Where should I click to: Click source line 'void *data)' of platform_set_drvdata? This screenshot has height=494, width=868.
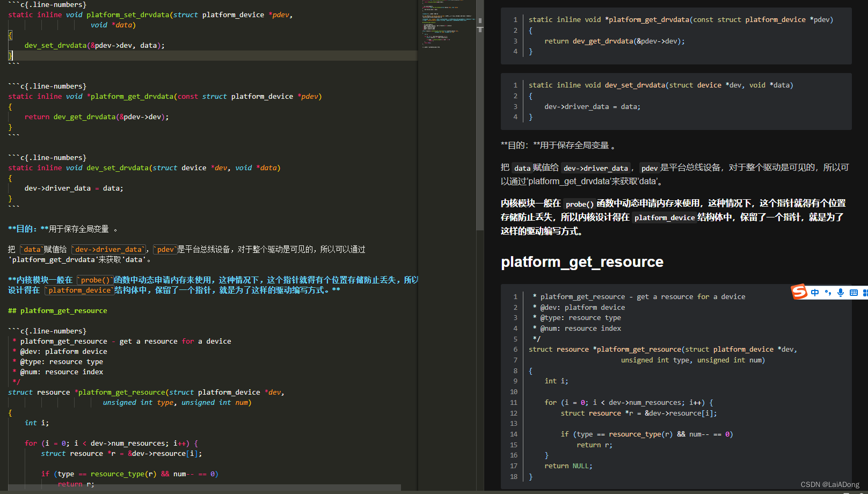113,25
